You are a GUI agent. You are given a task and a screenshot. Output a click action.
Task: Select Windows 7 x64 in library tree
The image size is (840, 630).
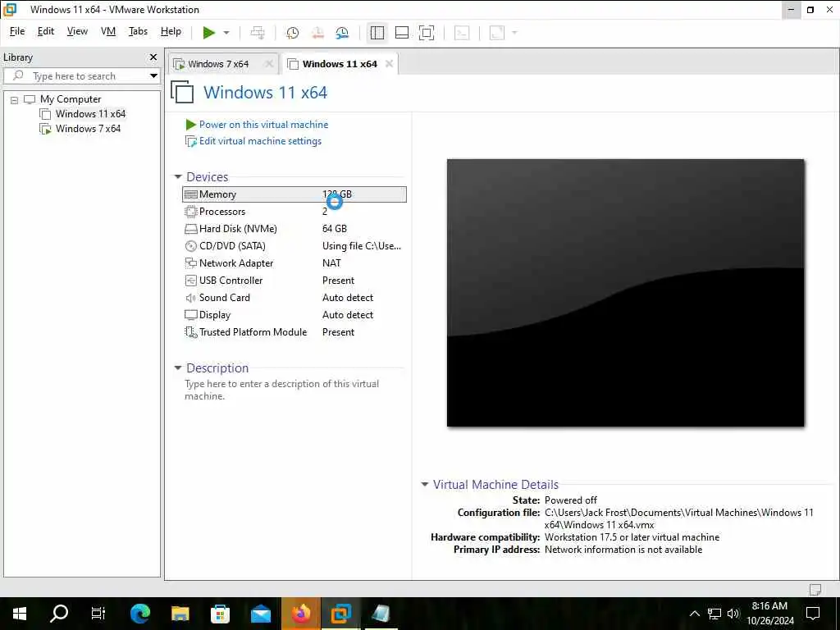pyautogui.click(x=88, y=129)
